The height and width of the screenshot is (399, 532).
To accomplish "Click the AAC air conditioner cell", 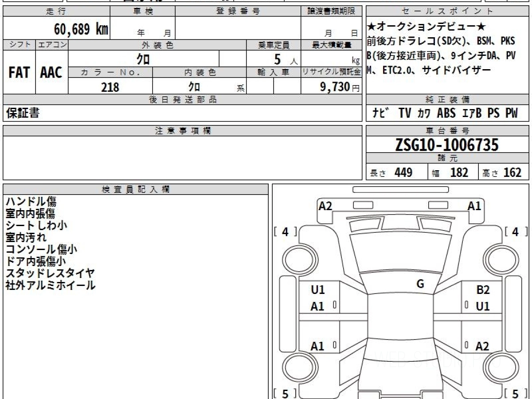I will 51,73.
